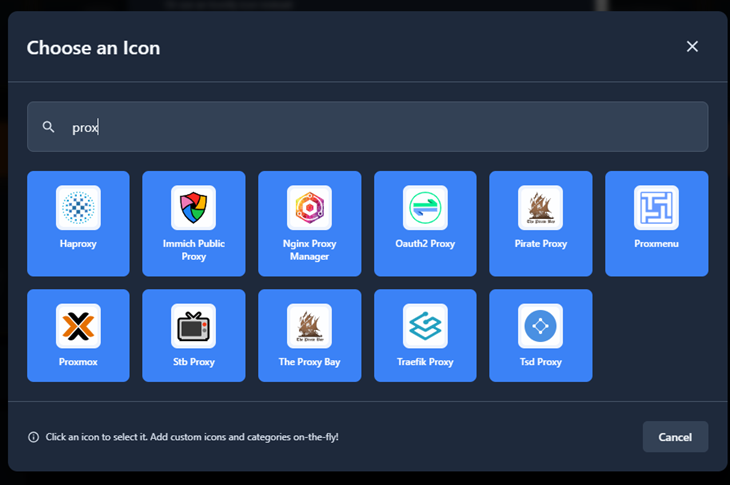Pick the Proxmox icon
The width and height of the screenshot is (730, 485).
(x=78, y=336)
